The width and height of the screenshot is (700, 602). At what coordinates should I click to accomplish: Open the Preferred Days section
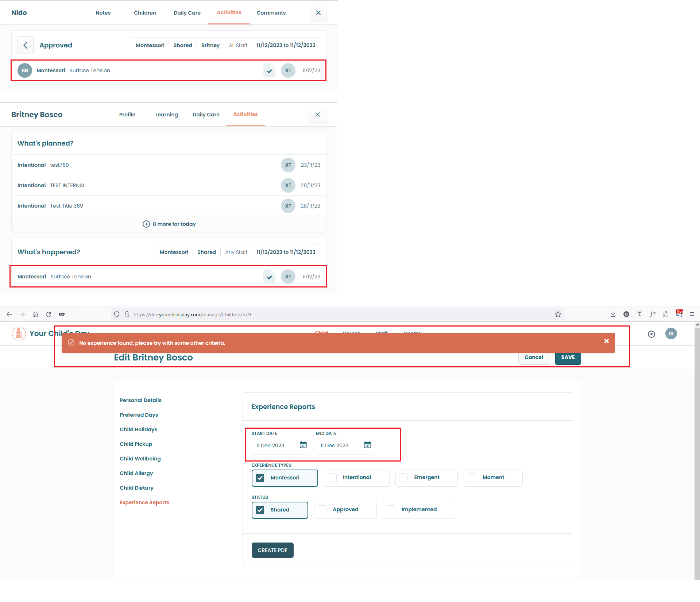tap(139, 415)
